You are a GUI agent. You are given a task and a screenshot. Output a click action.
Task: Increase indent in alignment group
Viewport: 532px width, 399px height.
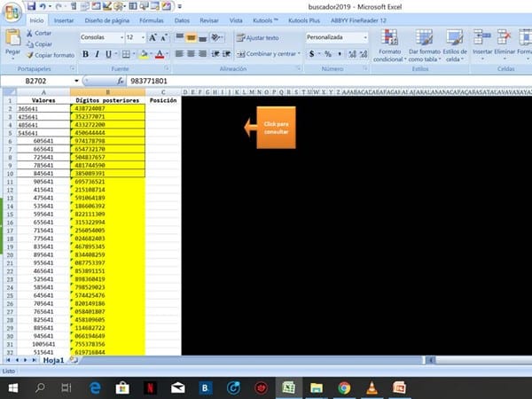click(x=226, y=53)
